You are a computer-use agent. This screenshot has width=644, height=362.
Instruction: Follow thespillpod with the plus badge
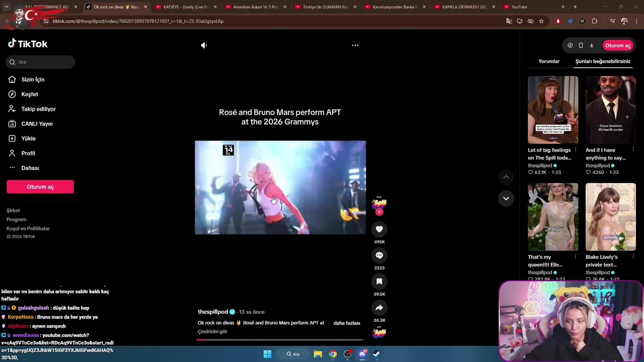point(379,212)
